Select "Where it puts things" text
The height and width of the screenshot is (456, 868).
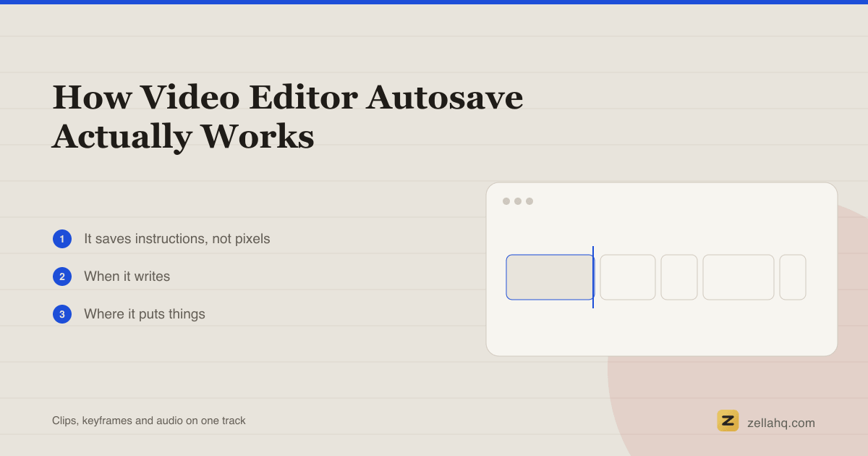pyautogui.click(x=145, y=314)
